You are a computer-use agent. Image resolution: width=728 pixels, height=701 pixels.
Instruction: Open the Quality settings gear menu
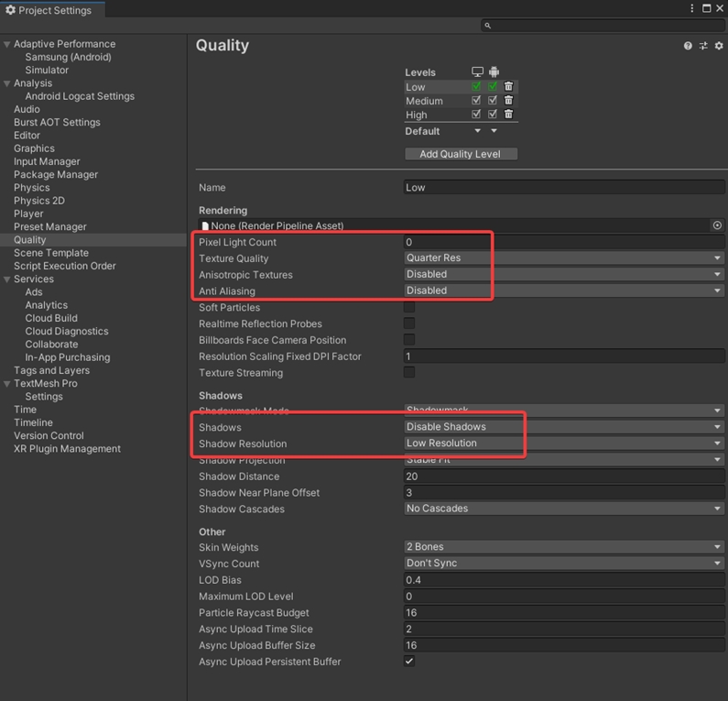coord(719,46)
